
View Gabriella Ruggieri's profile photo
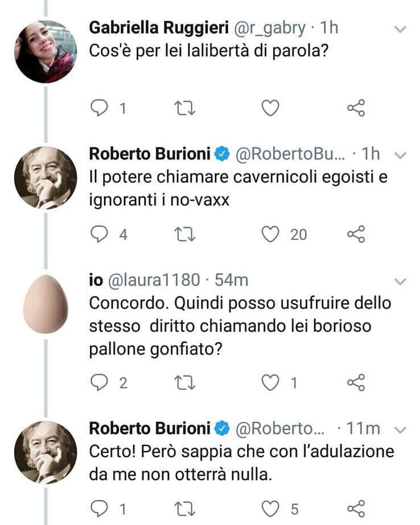(46, 52)
